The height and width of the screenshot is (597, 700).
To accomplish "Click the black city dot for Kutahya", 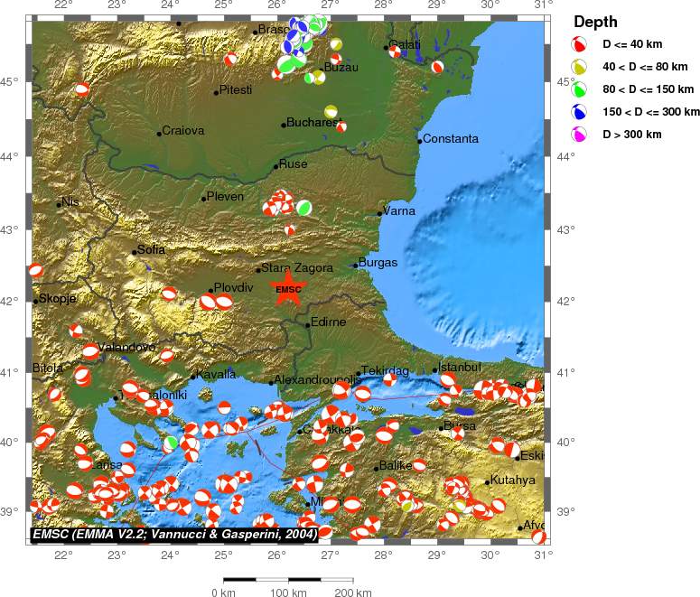I will point(487,482).
